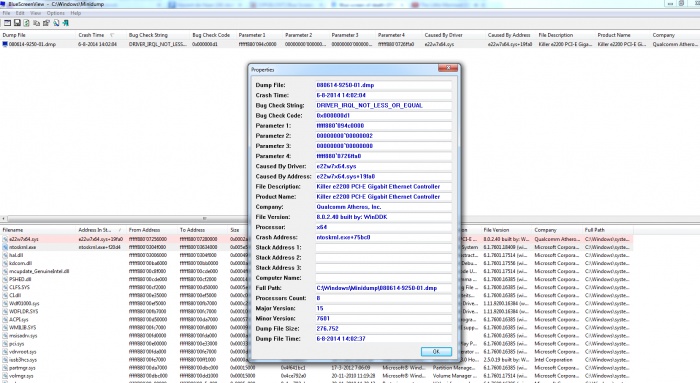Screen dimensions: 700x383
Task: Select the msisadrv.sys driver row
Action: [23, 336]
